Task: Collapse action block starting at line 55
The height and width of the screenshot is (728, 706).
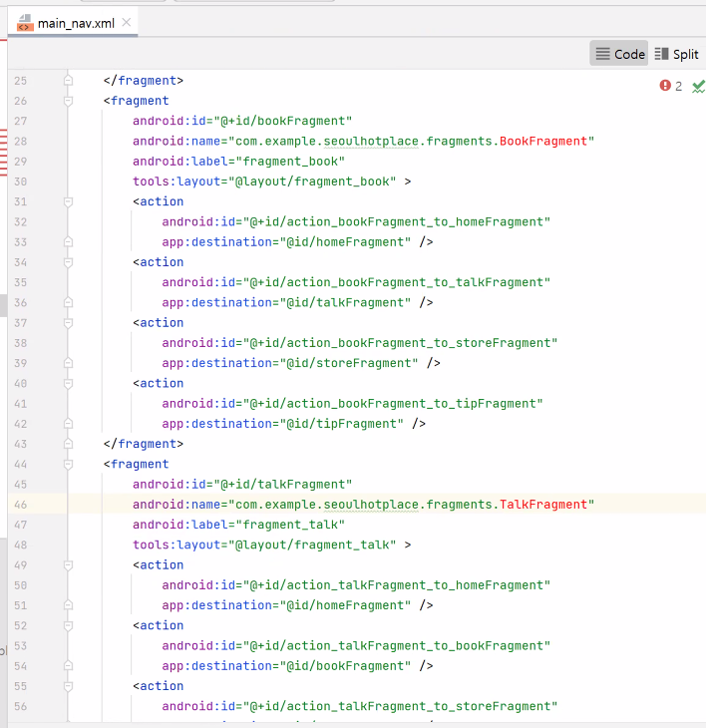Action: coord(68,686)
